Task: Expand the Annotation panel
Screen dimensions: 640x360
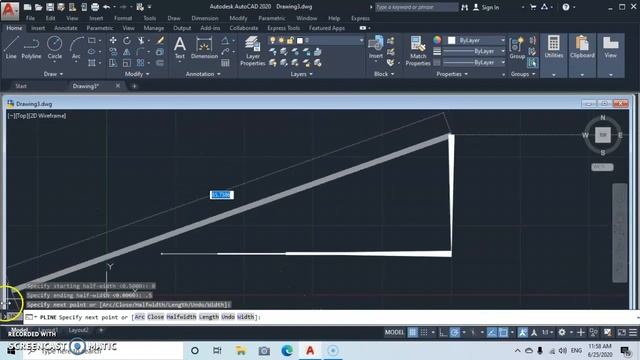Action: click(x=203, y=74)
